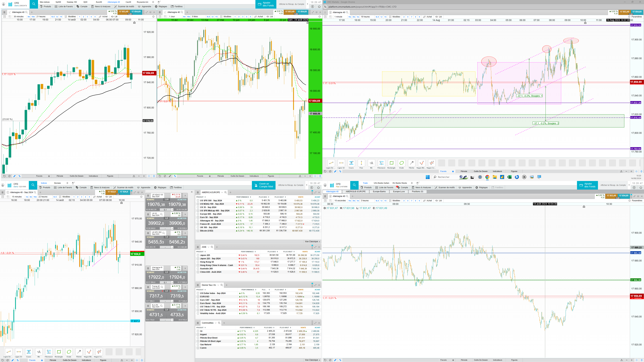Click the cyan 17 837,2 price level label
The image size is (644, 362).
[135, 321]
